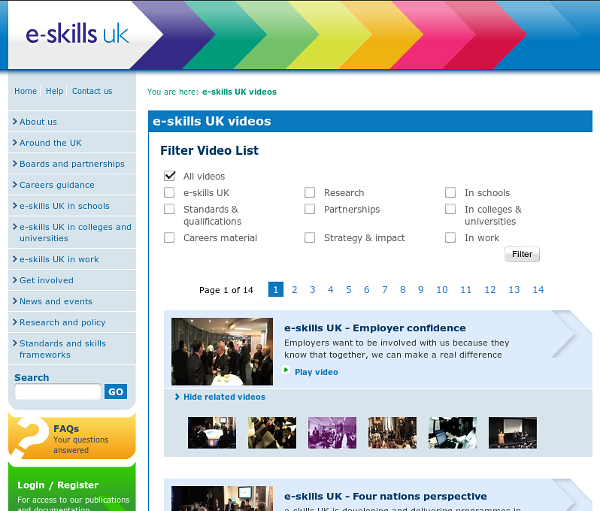The height and width of the screenshot is (511, 600).
Task: Go to Boards and partnerships
Action: pyautogui.click(x=72, y=164)
